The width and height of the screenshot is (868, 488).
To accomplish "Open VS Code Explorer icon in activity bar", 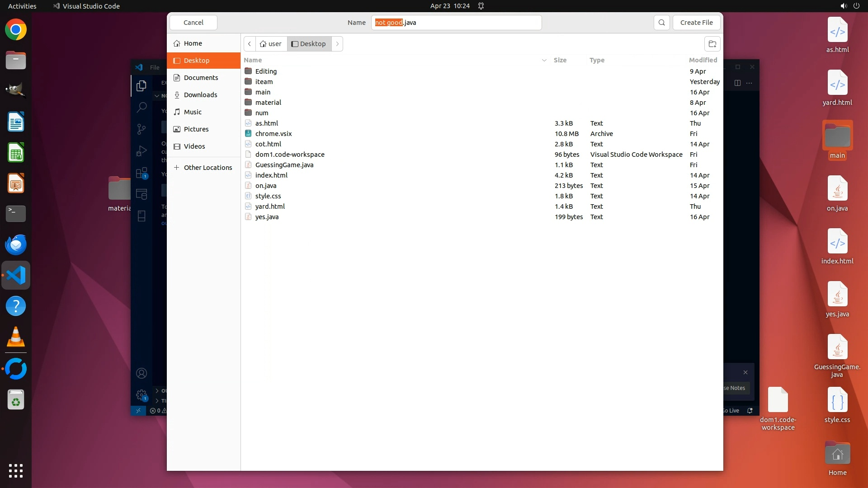I will (x=142, y=85).
